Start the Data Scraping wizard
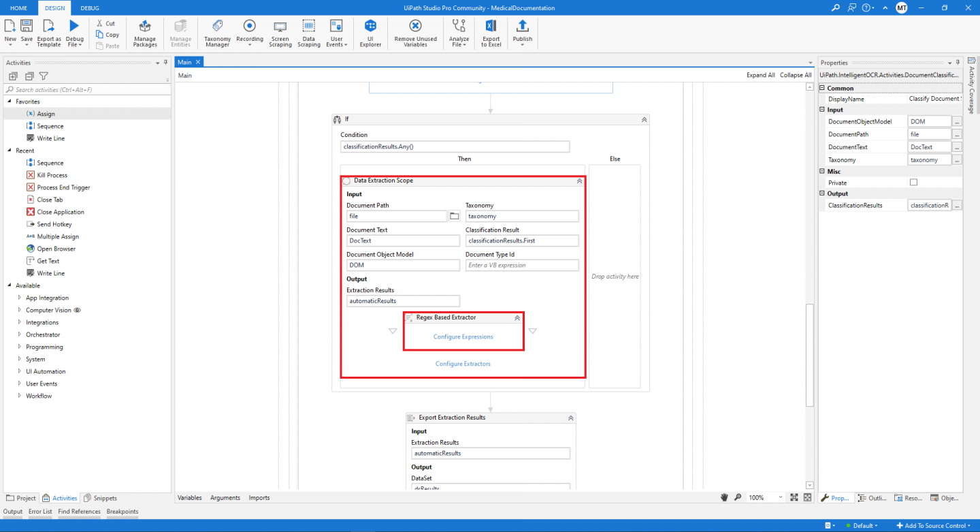980x532 pixels. (309, 33)
